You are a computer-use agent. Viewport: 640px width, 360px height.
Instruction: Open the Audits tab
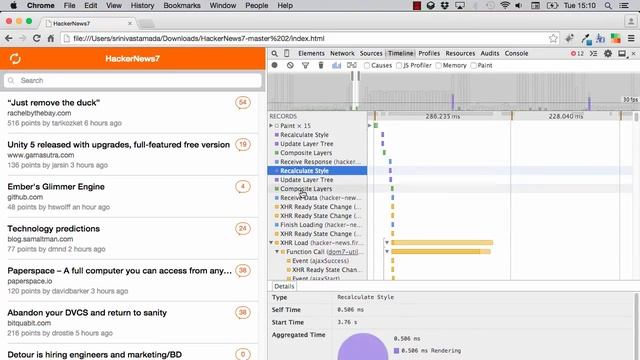click(490, 53)
